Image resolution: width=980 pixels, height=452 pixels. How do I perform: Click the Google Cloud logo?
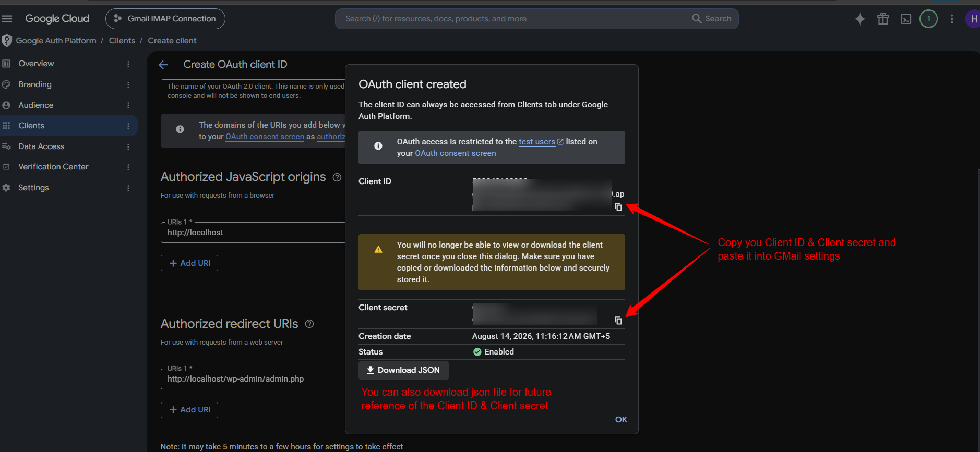coord(57,19)
